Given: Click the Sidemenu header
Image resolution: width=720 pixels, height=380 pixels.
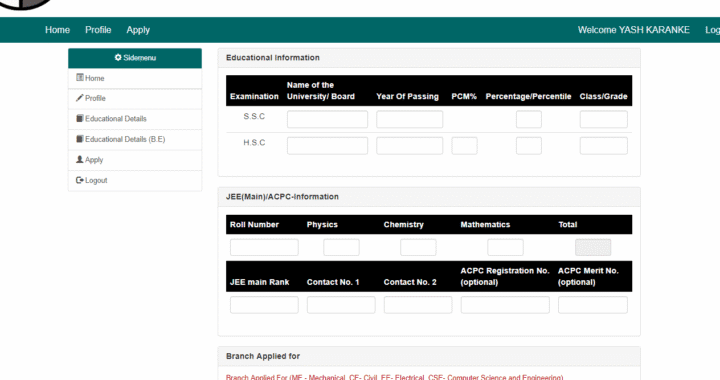Looking at the screenshot, I should [135, 58].
